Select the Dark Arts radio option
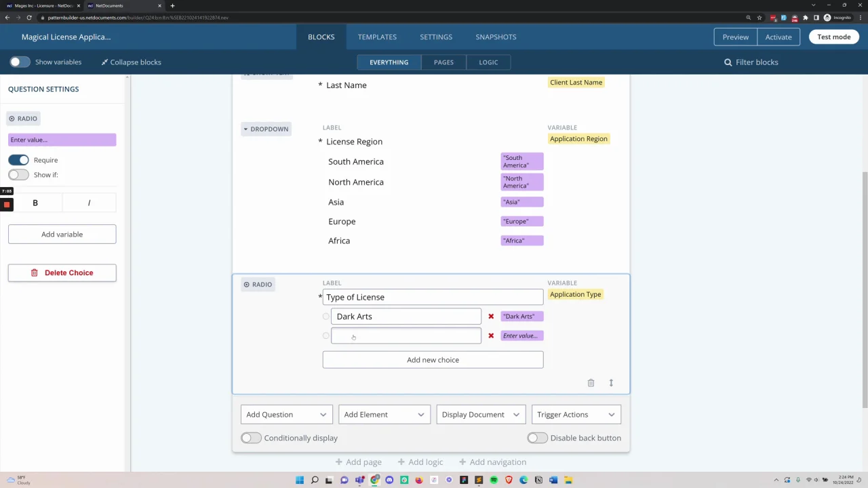 [326, 317]
